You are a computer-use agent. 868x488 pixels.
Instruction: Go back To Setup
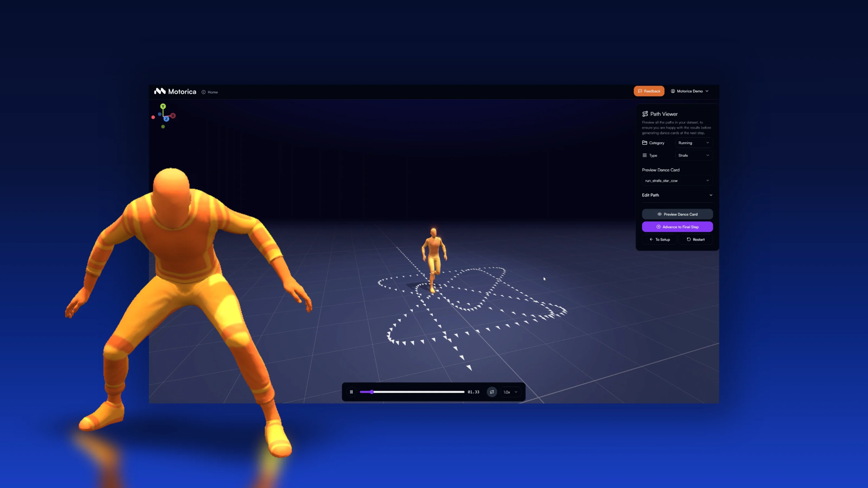tap(659, 239)
